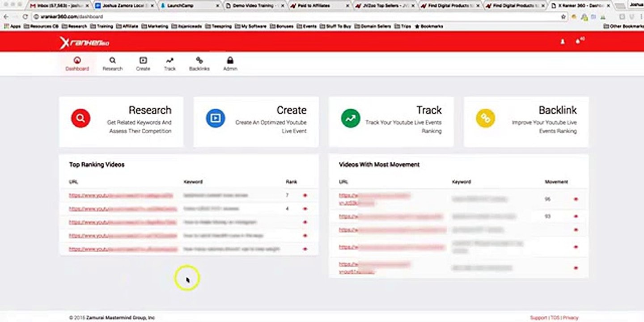644x322 pixels.
Task: Open the Track chart navigation item
Action: click(x=170, y=64)
